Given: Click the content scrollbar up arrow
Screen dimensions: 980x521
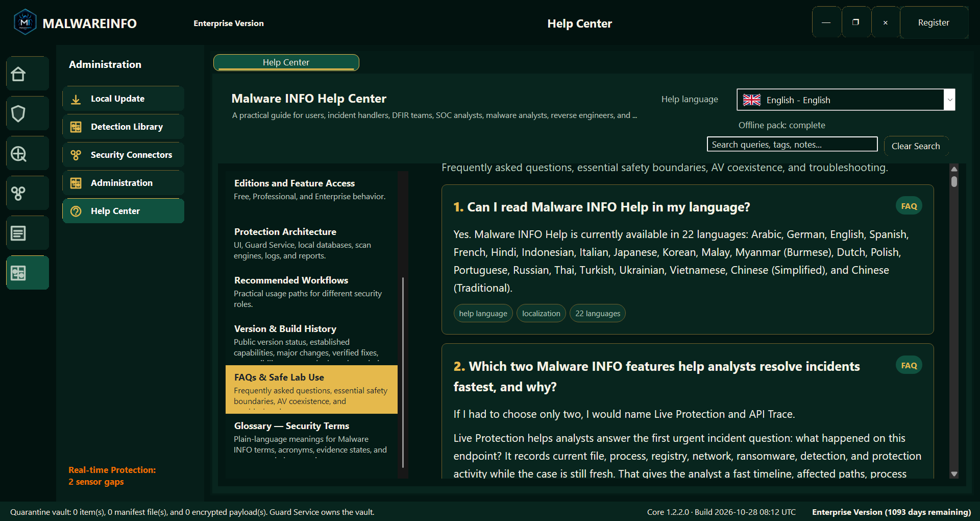Looking at the screenshot, I should click(954, 169).
